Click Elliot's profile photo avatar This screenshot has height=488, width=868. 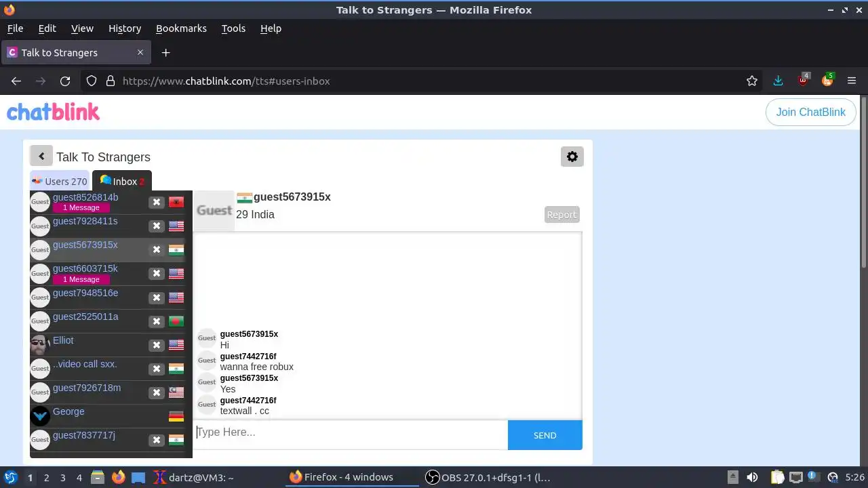click(40, 344)
